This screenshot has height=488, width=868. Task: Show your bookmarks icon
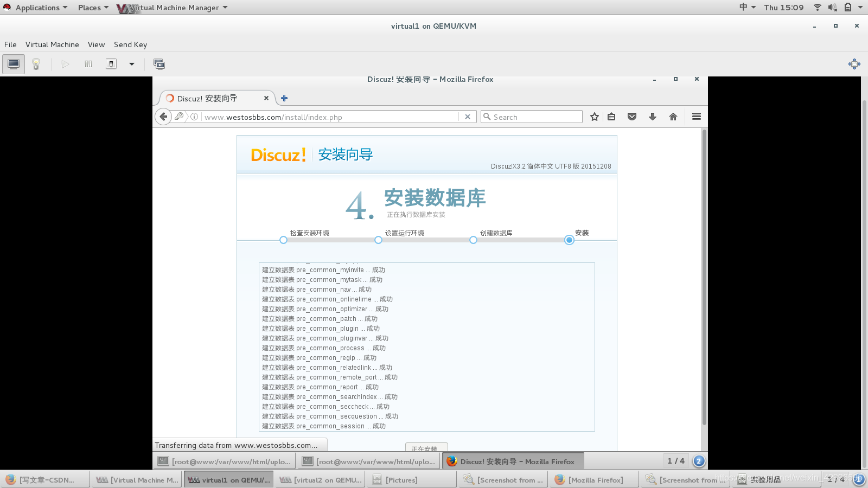pyautogui.click(x=611, y=117)
